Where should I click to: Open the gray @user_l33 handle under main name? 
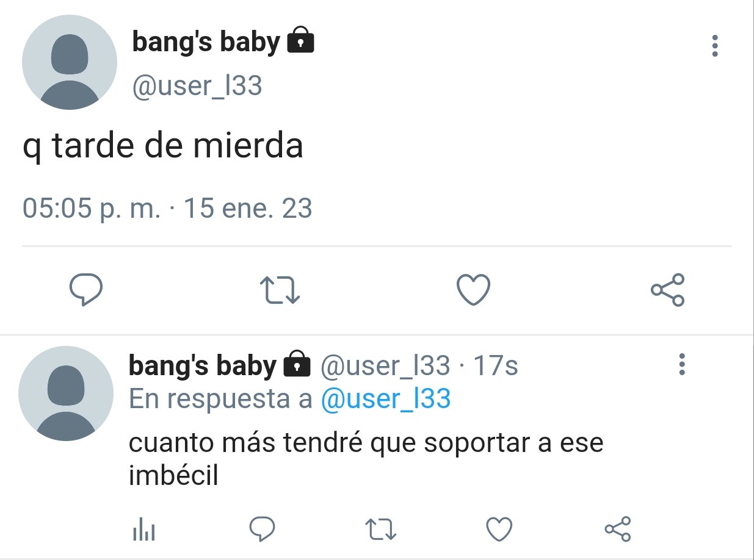197,86
